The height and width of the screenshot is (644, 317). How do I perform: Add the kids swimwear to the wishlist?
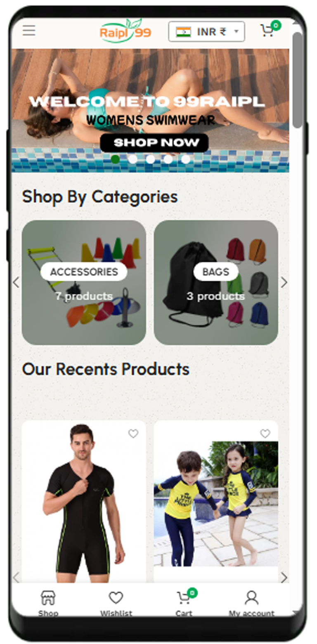click(x=265, y=434)
